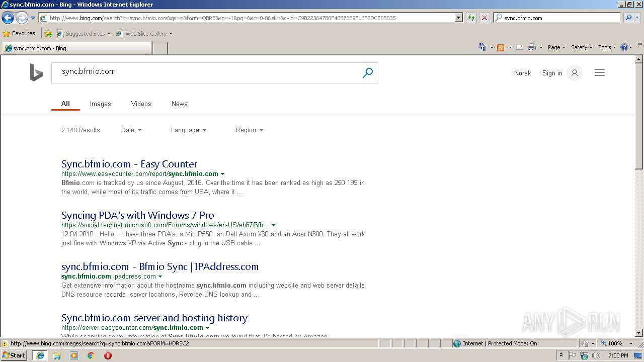This screenshot has width=644, height=362.
Task: Open the Safety menu
Action: click(x=581, y=47)
